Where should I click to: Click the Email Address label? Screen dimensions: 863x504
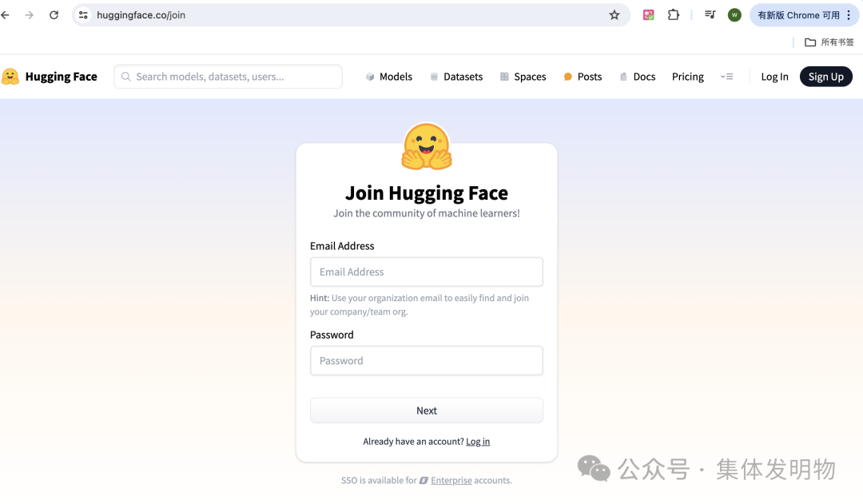[x=342, y=246]
